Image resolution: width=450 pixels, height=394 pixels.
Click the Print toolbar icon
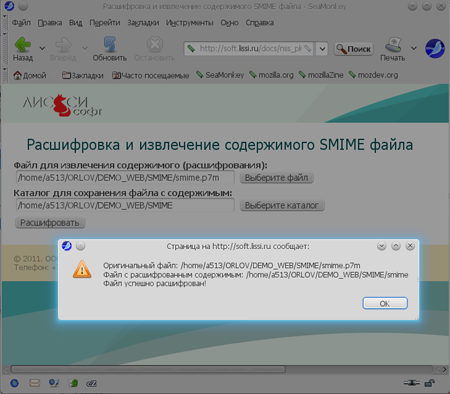[393, 45]
